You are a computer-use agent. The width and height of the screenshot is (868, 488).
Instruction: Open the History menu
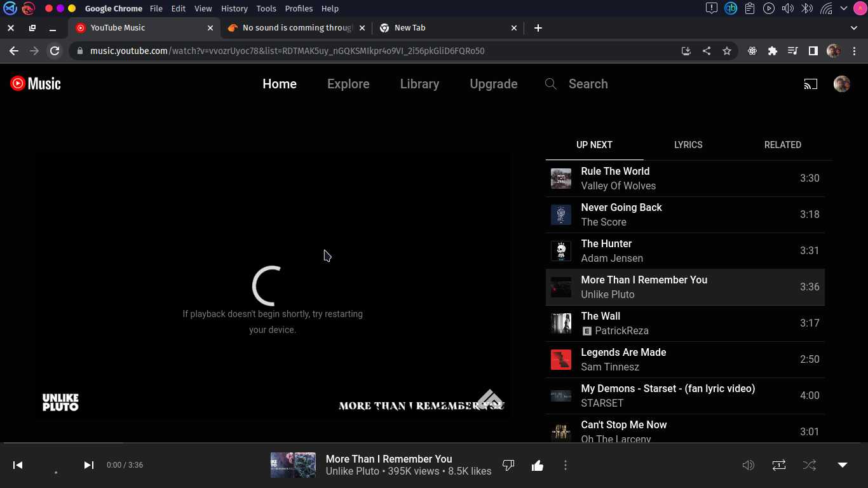point(234,9)
